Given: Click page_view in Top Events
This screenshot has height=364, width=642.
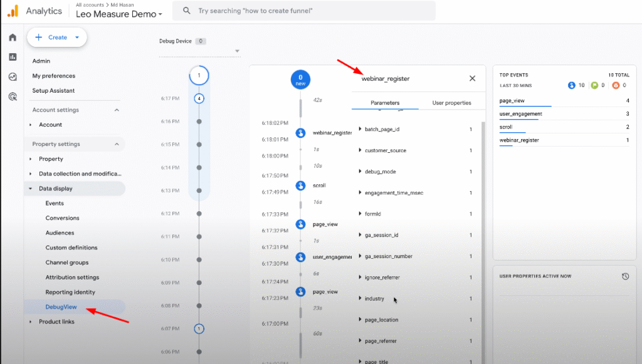Looking at the screenshot, I should (x=512, y=101).
